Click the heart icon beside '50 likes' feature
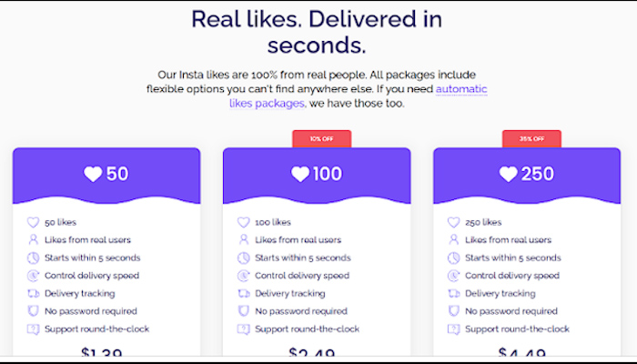Image resolution: width=637 pixels, height=364 pixels. [x=34, y=222]
